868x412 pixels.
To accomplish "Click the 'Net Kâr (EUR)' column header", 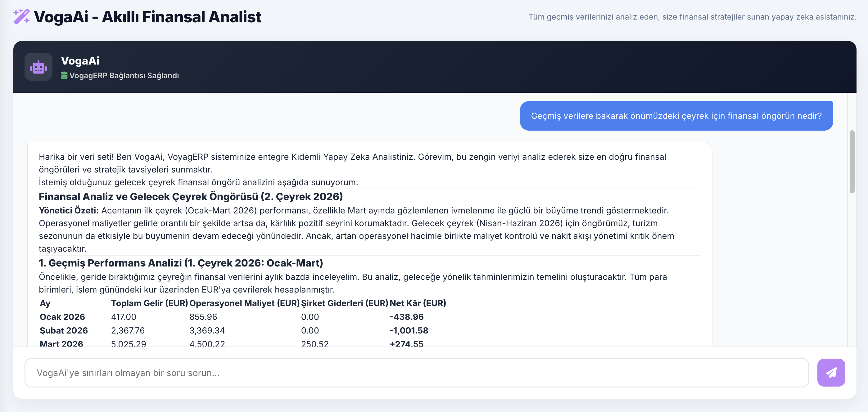I will [418, 303].
